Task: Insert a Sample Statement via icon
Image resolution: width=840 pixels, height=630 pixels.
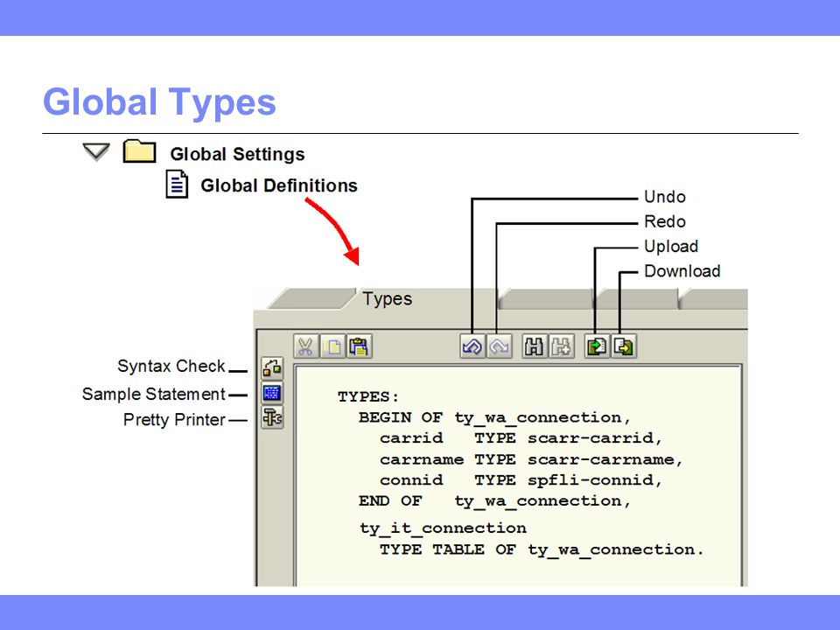Action: (272, 393)
